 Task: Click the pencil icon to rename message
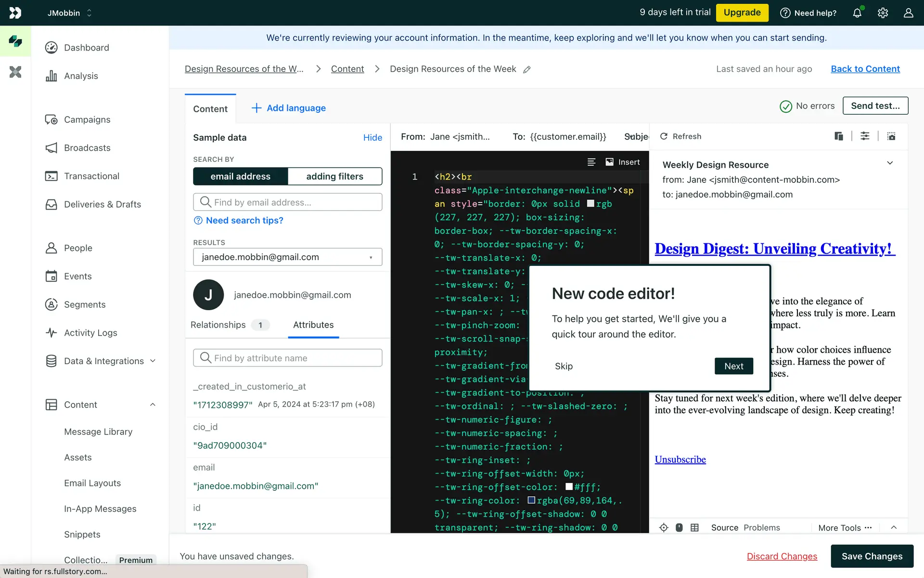[527, 69]
